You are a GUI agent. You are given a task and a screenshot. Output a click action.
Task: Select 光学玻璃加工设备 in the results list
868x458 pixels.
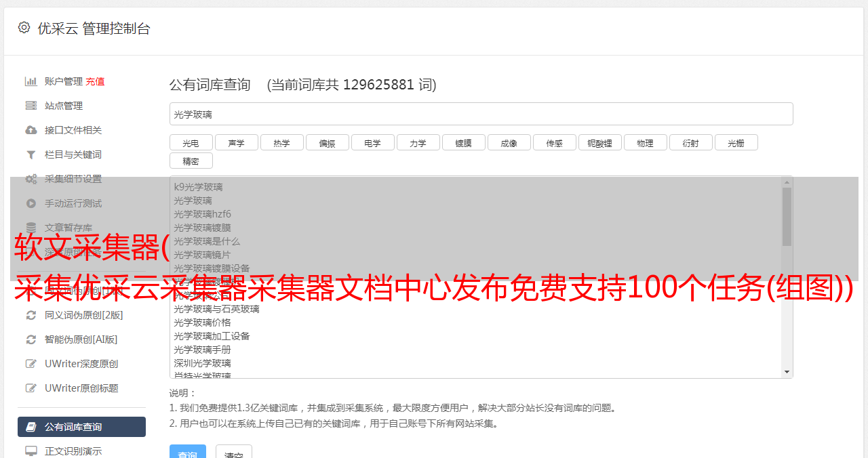coord(212,336)
